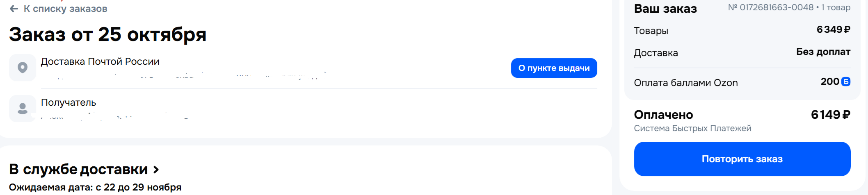Click the expected delivery date text
Viewport: 868px width, 195px height.
pyautogui.click(x=95, y=187)
